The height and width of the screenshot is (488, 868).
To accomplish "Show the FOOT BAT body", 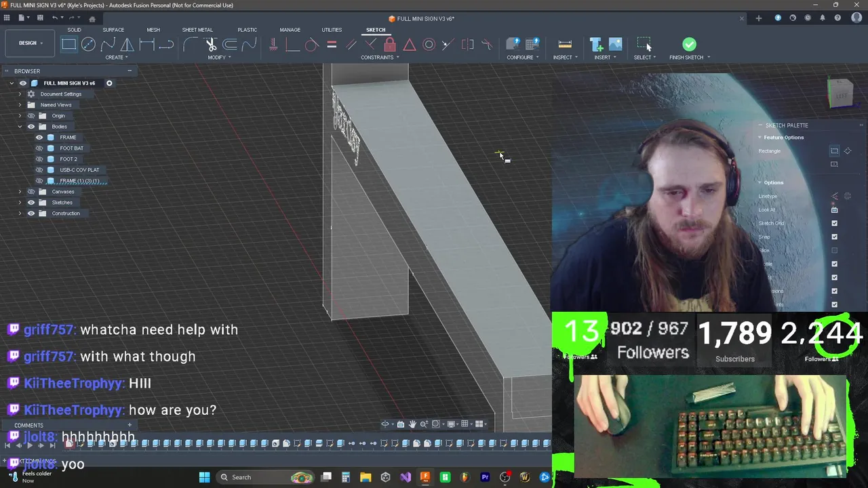I will coord(39,148).
